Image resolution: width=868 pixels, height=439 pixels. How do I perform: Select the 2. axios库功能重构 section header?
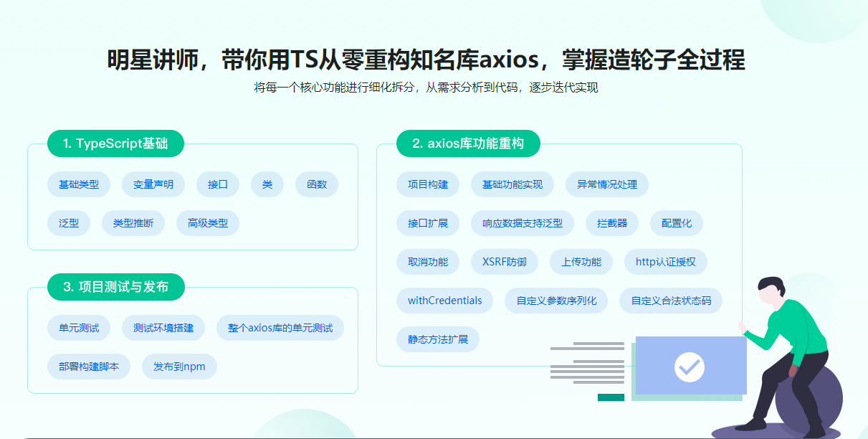coord(468,143)
